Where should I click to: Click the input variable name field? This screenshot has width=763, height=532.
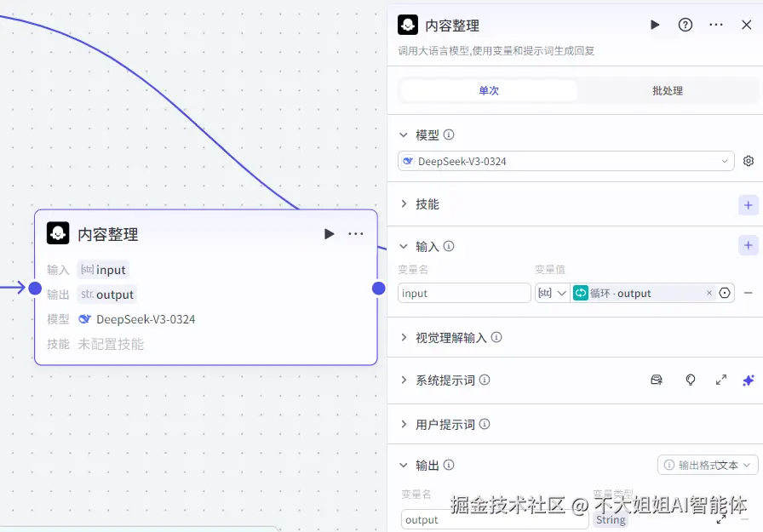click(464, 292)
